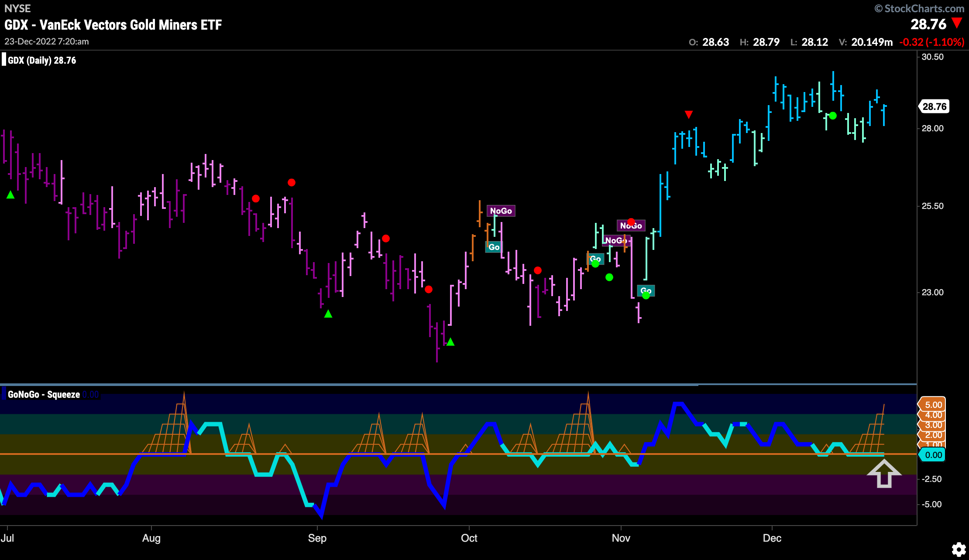969x560 pixels.
Task: Click the -0.32 (-1.10%) change value
Action: tap(932, 42)
